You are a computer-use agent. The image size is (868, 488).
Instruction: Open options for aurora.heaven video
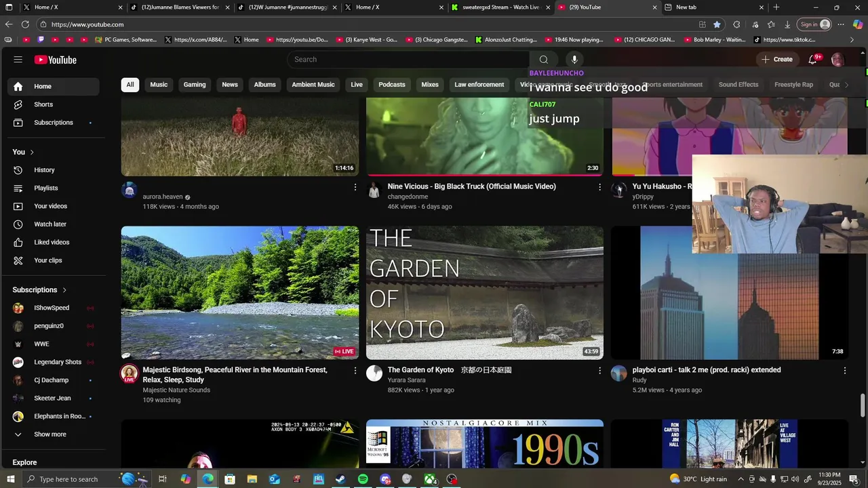click(x=355, y=187)
